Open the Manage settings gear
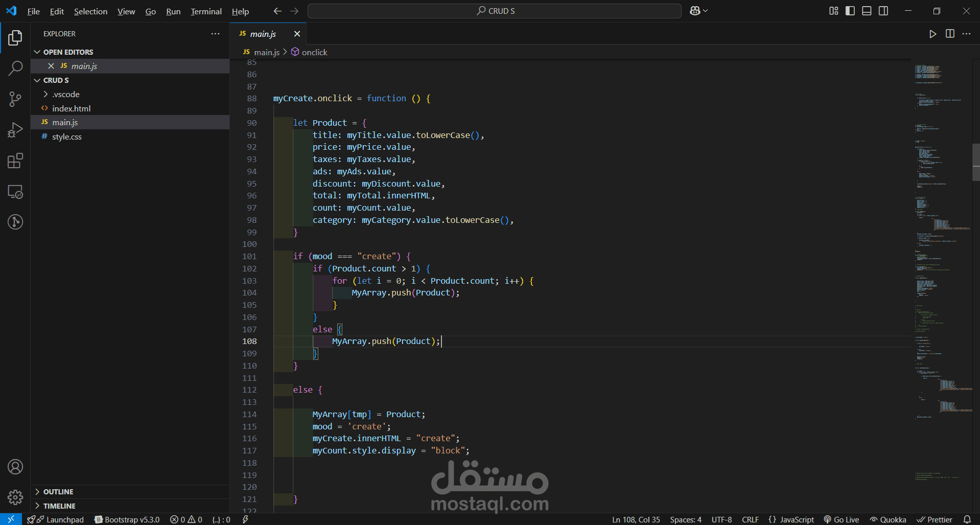 click(15, 497)
